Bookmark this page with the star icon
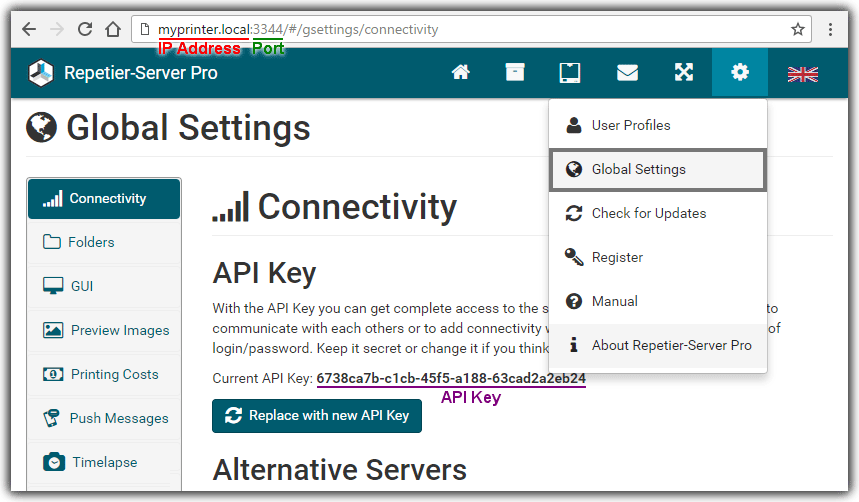This screenshot has width=859, height=502. point(798,29)
